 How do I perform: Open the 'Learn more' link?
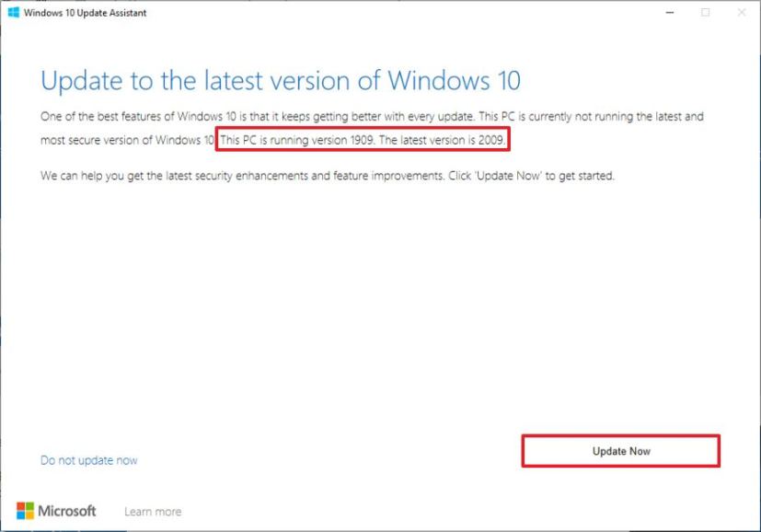point(153,511)
